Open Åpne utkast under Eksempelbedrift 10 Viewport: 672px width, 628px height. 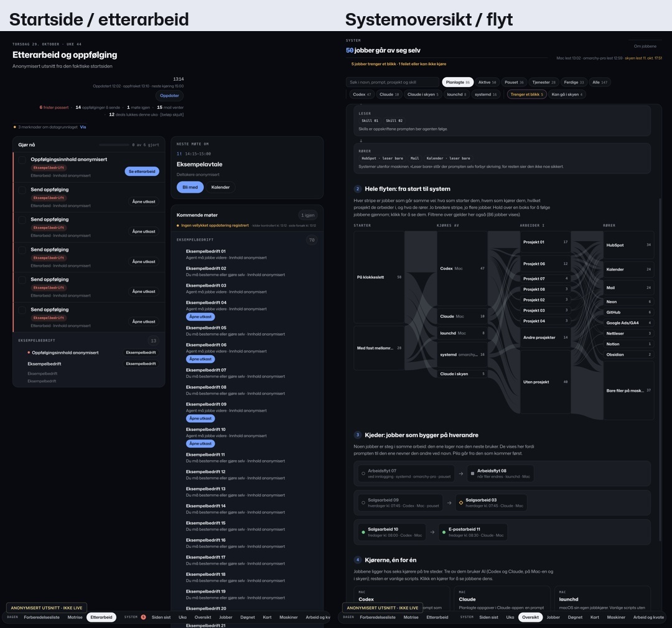200,443
